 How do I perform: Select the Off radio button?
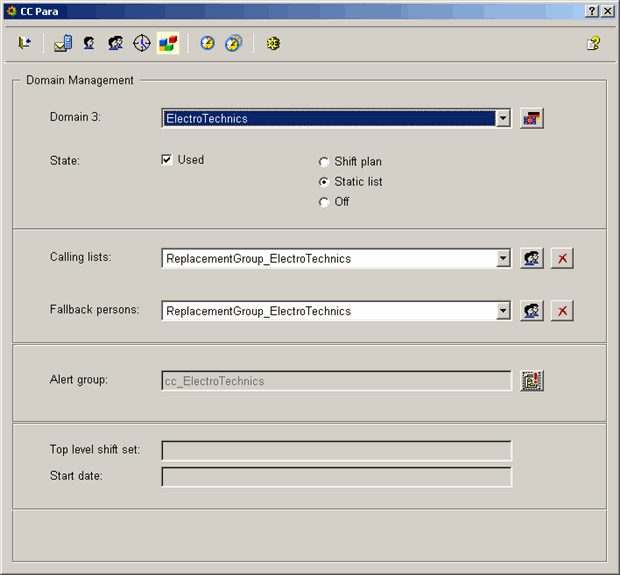pyautogui.click(x=323, y=202)
